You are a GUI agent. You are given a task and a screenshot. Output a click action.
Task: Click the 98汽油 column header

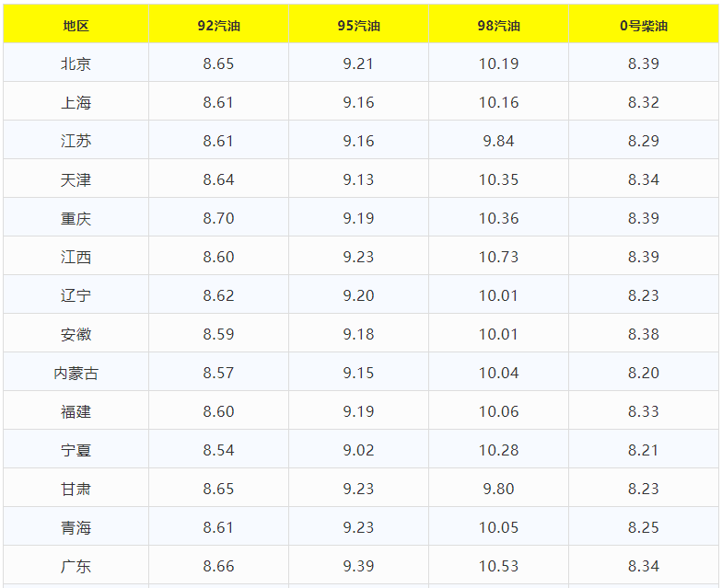(x=498, y=26)
